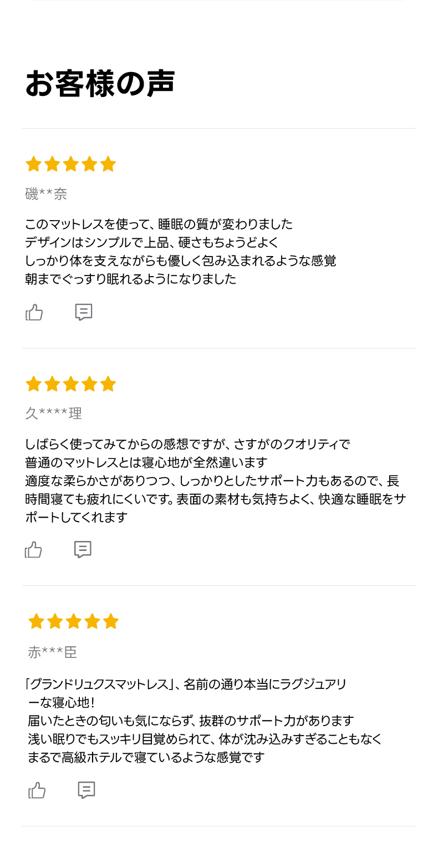Image resolution: width=438 pixels, height=868 pixels.
Task: Click first star in 磯**奈's rating
Action: tap(33, 164)
